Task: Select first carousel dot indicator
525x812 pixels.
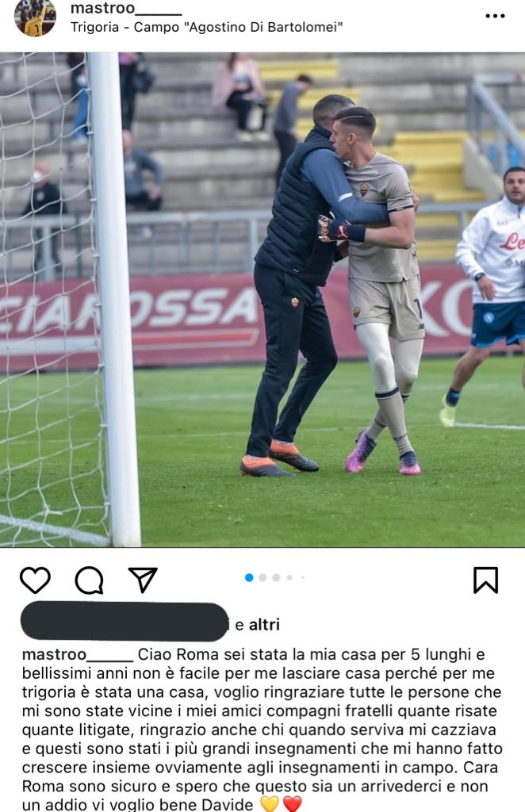Action: 249,577
